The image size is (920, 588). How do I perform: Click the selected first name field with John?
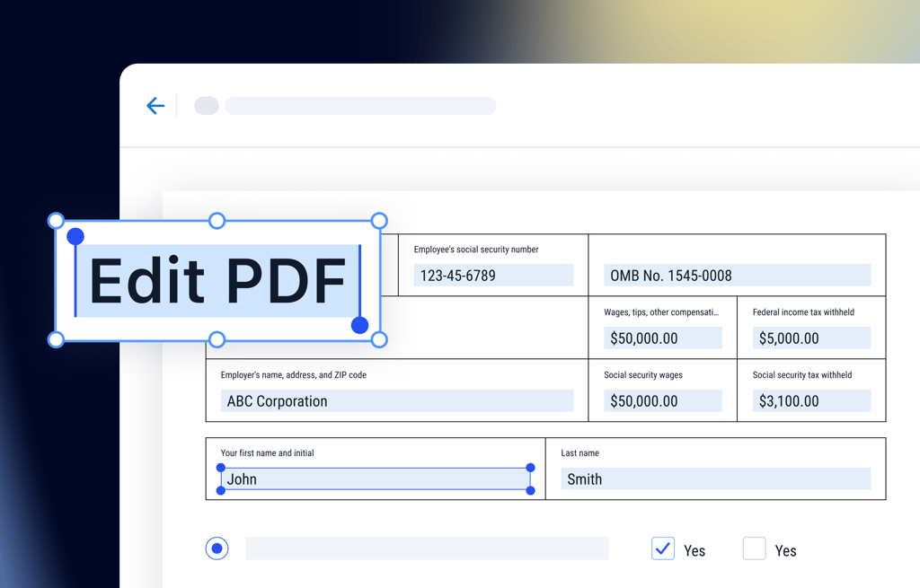pyautogui.click(x=376, y=479)
